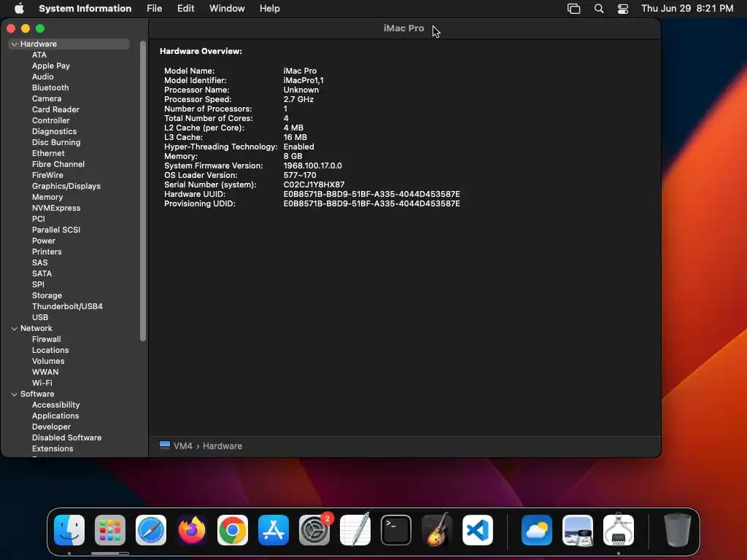Click Hardware in the path bar
This screenshot has width=747, height=560.
222,446
